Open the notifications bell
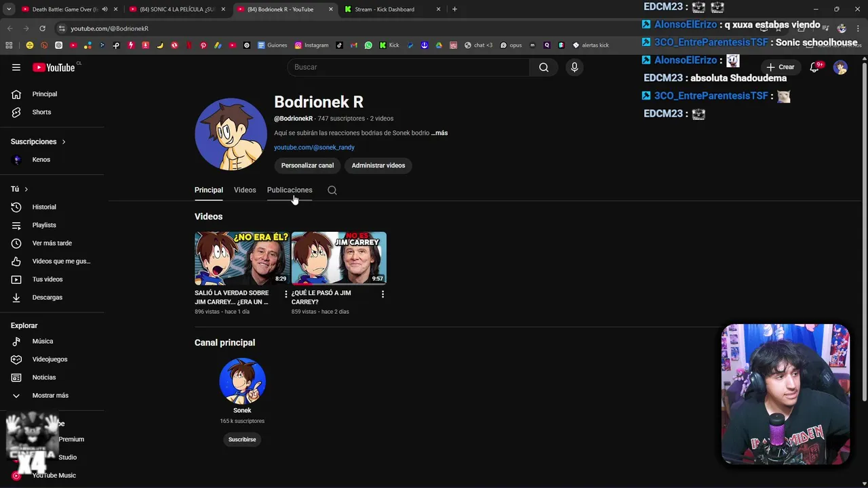The image size is (868, 488). tap(814, 67)
